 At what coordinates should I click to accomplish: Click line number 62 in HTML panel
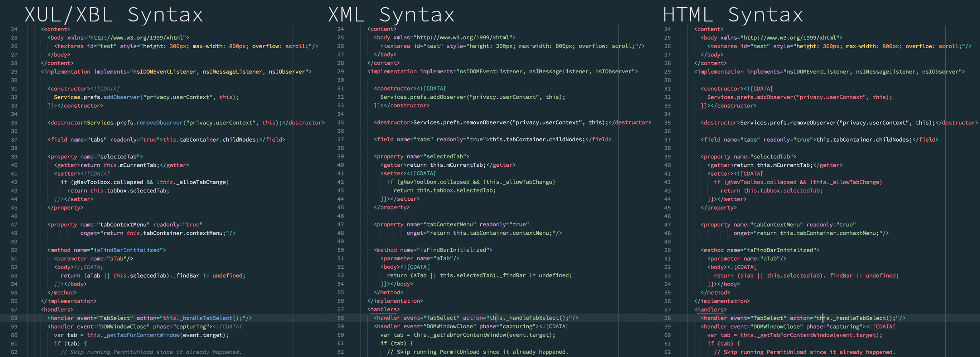click(667, 352)
